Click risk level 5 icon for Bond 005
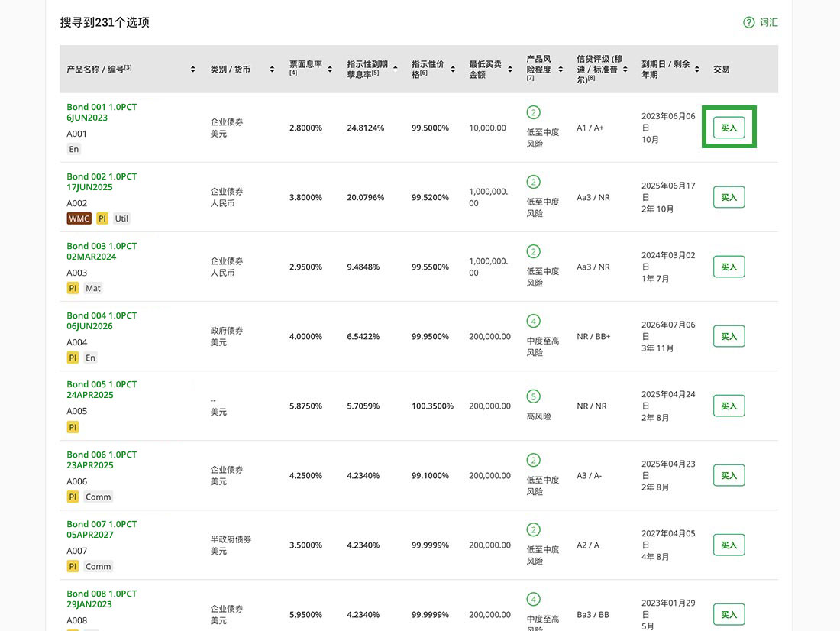 [533, 396]
